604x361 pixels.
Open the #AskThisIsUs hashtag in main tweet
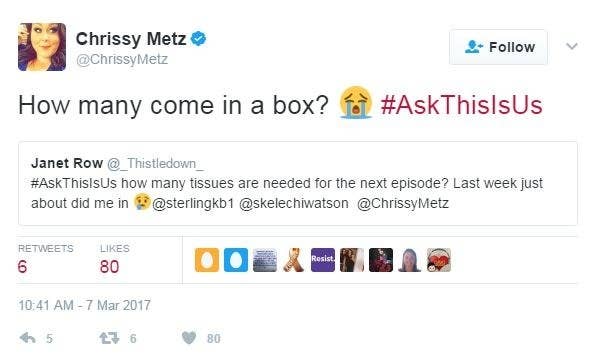pyautogui.click(x=461, y=105)
